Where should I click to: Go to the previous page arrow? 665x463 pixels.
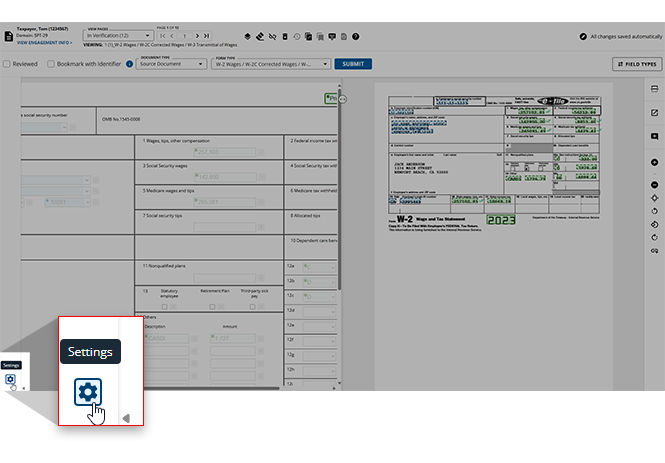(172, 36)
